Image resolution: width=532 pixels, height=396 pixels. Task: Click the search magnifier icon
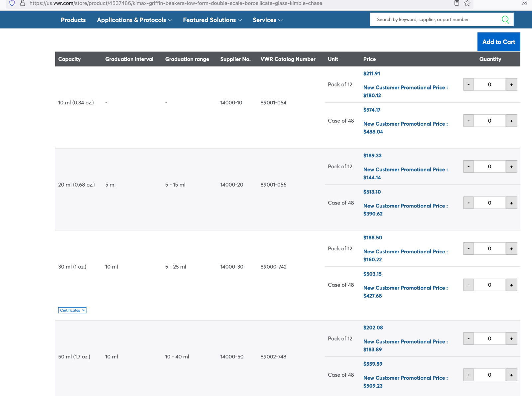[505, 20]
